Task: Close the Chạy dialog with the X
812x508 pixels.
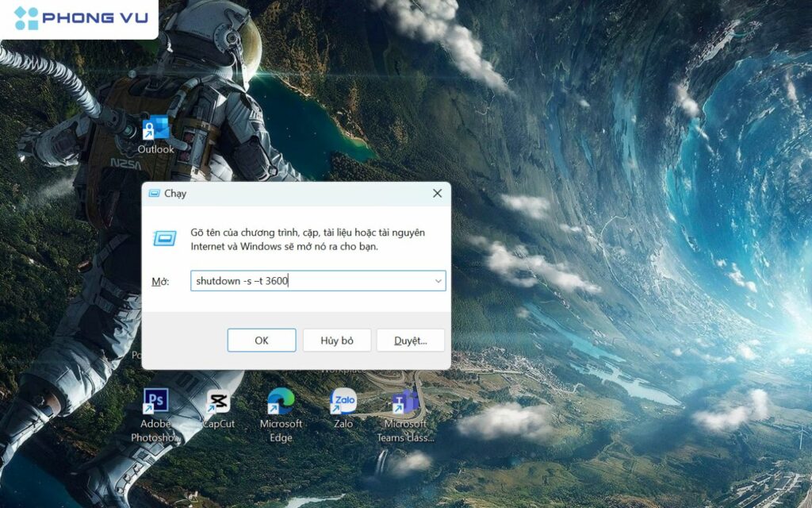Action: click(437, 193)
